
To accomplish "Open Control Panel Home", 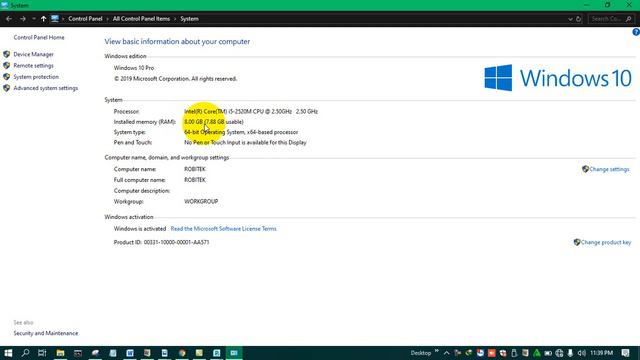I will [39, 38].
